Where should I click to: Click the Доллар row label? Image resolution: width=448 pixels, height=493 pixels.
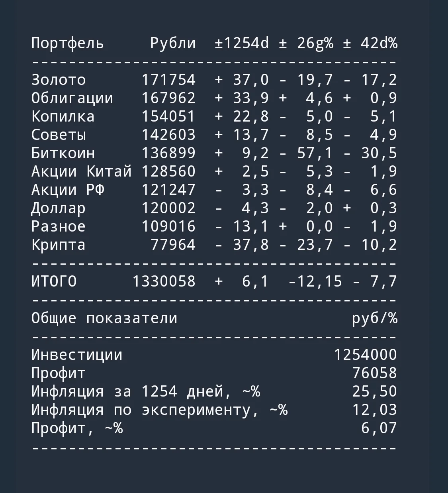coord(59,208)
